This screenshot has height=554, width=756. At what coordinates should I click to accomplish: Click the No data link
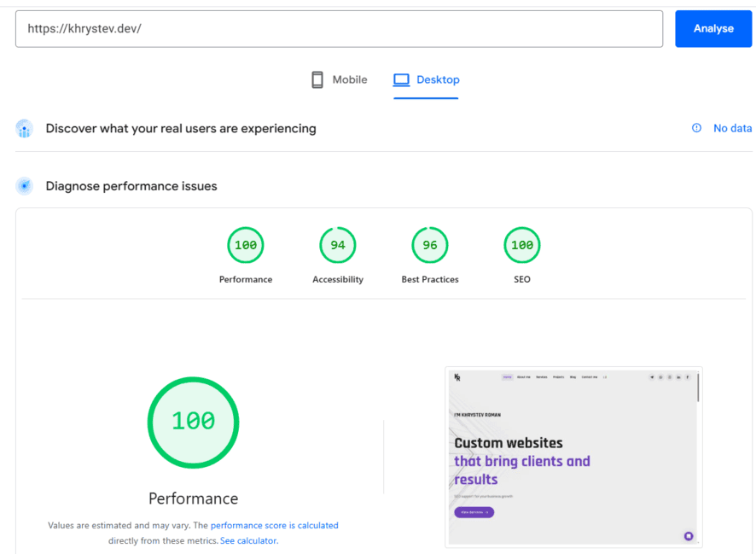tap(733, 128)
